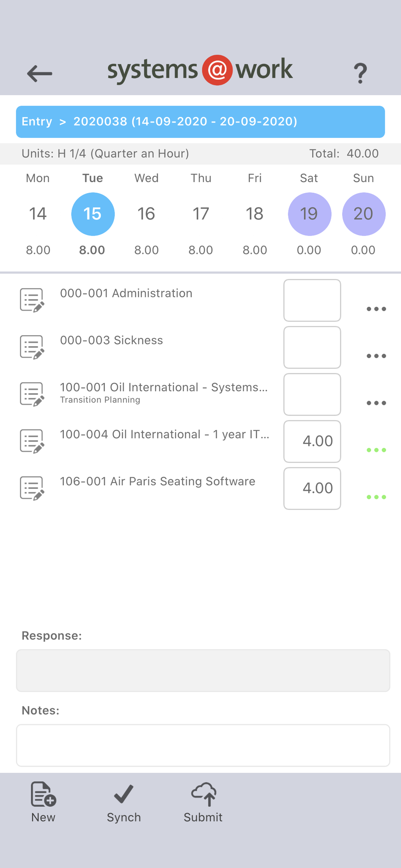Open notes icon for 000-001 Administration
Viewport: 401px width, 868px height.
coord(32,300)
